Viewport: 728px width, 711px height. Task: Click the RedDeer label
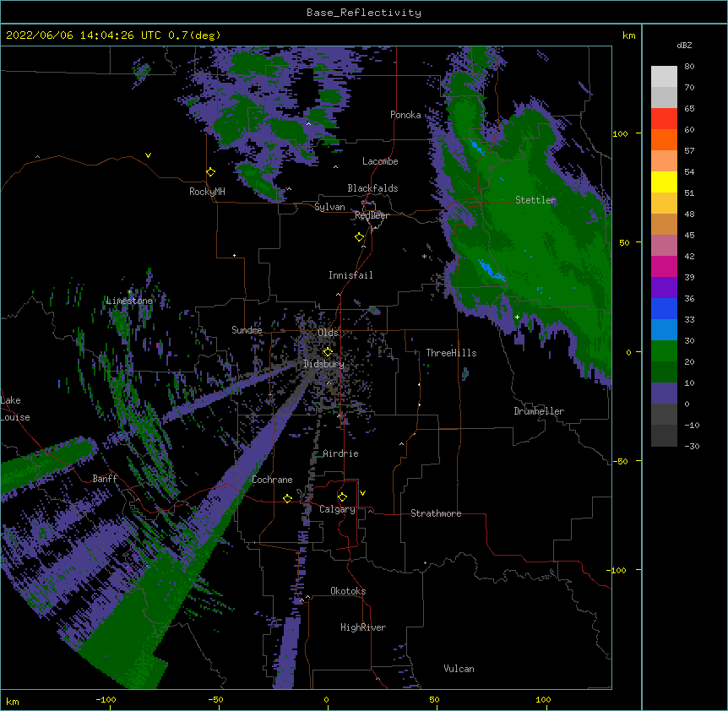tap(372, 215)
